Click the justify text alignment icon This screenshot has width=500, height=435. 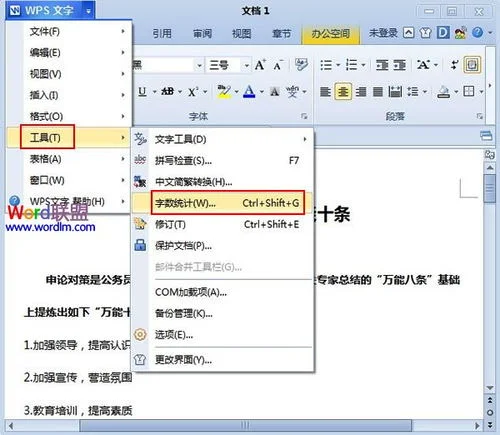click(x=378, y=91)
